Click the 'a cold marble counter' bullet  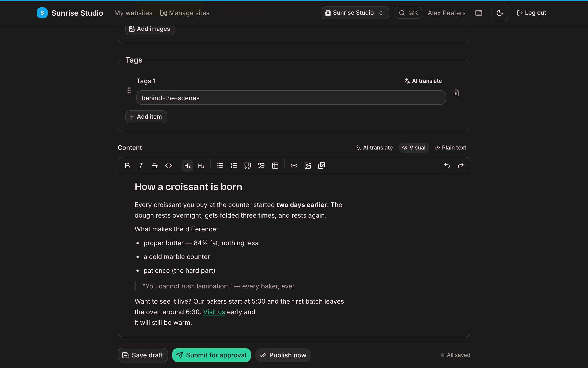(177, 257)
